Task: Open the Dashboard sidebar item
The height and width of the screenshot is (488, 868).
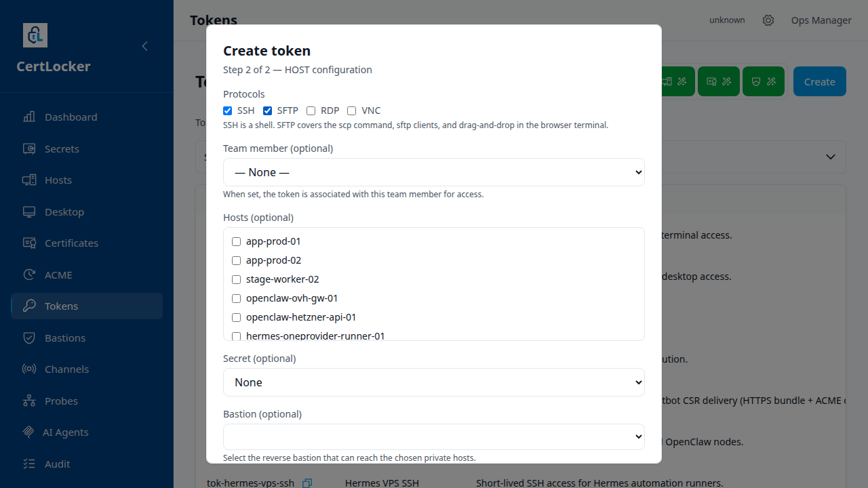Action: click(87, 117)
